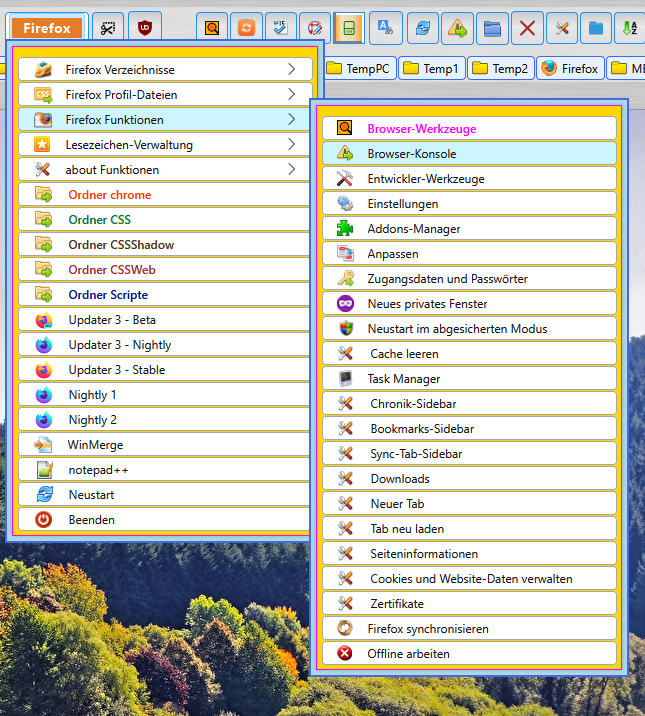Screen dimensions: 645x716
Task: Launch Updater 3 - Nightly
Action: click(x=164, y=345)
